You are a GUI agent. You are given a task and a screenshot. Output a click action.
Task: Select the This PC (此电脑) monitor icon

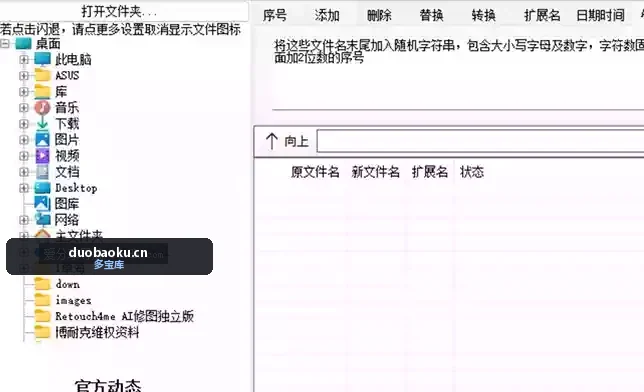coord(42,60)
